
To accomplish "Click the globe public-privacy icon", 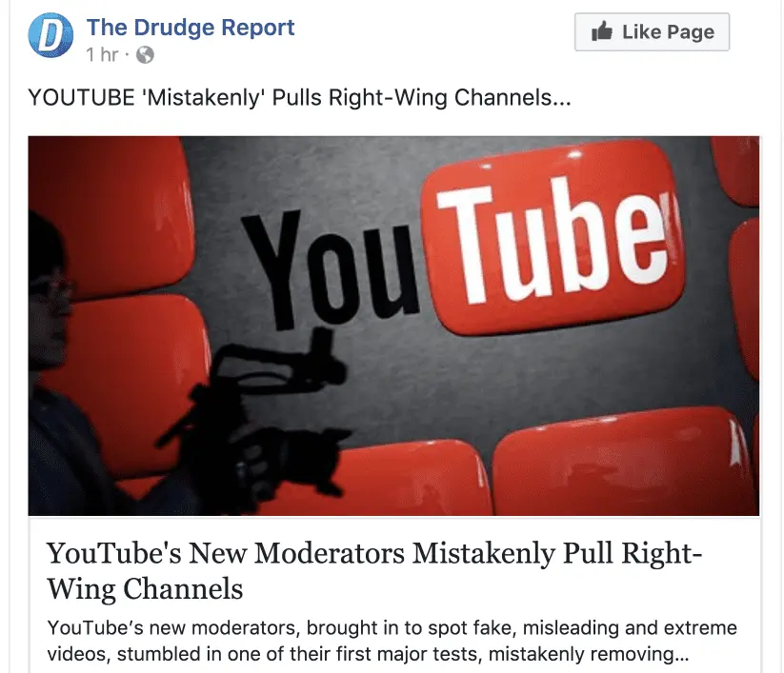I will (x=145, y=54).
